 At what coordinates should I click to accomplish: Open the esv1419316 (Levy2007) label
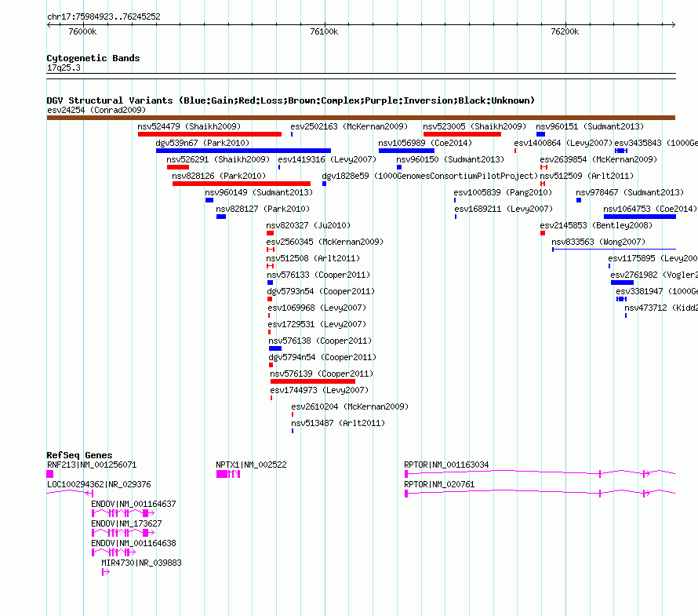coord(327,159)
